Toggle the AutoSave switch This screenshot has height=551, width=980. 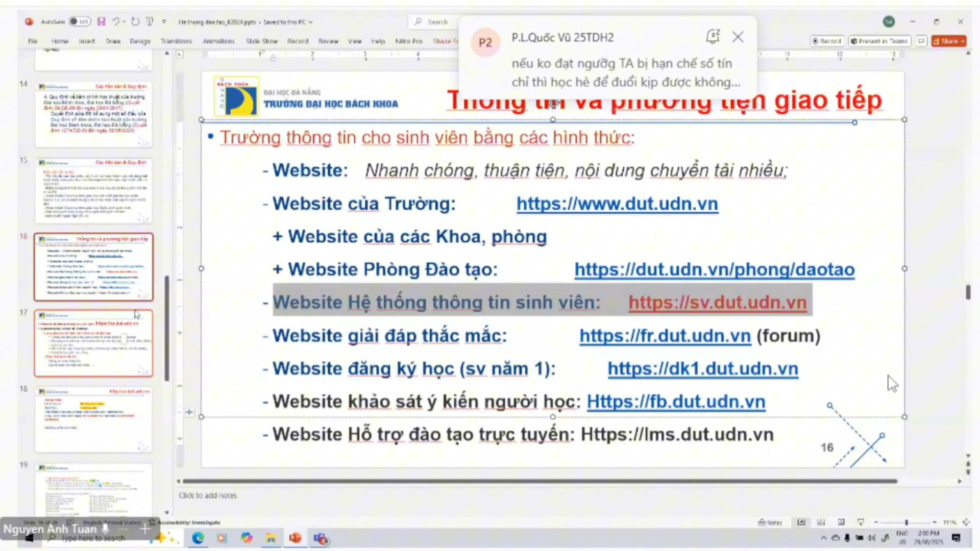click(x=80, y=21)
